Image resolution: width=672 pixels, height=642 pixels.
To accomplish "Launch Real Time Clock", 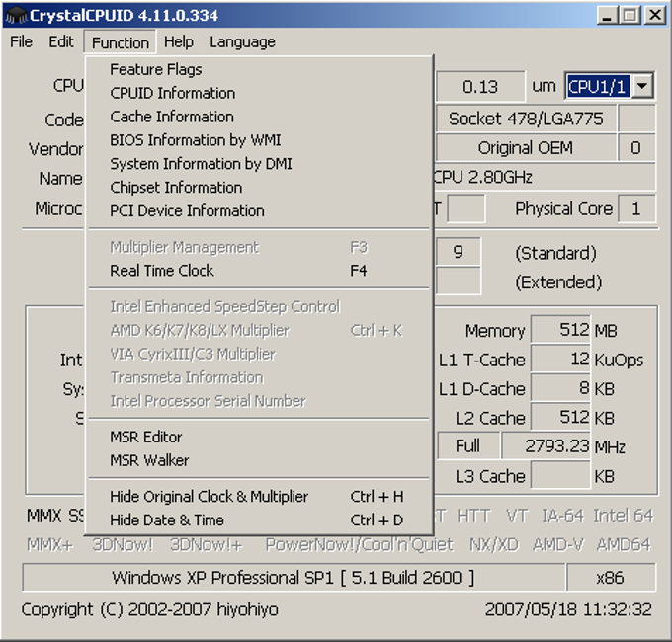I will point(259,271).
